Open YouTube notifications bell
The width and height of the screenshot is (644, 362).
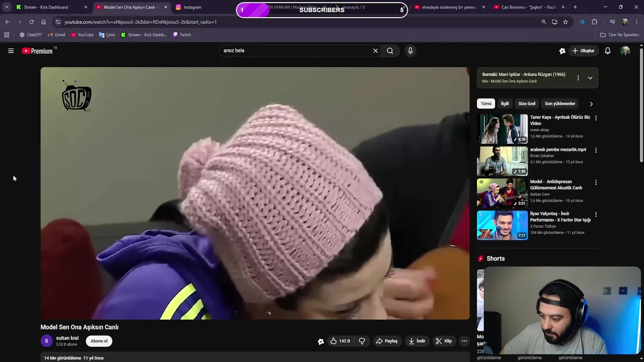[x=607, y=51]
